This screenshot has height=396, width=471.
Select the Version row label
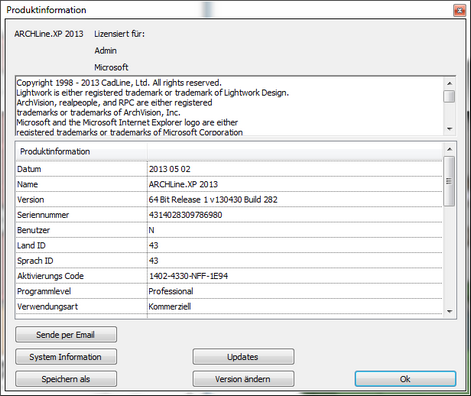point(30,200)
